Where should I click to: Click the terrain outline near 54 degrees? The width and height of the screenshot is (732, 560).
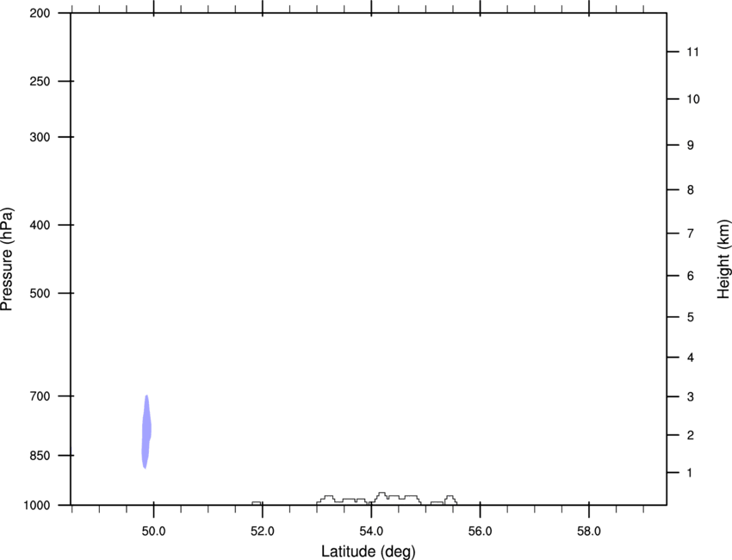[387, 498]
